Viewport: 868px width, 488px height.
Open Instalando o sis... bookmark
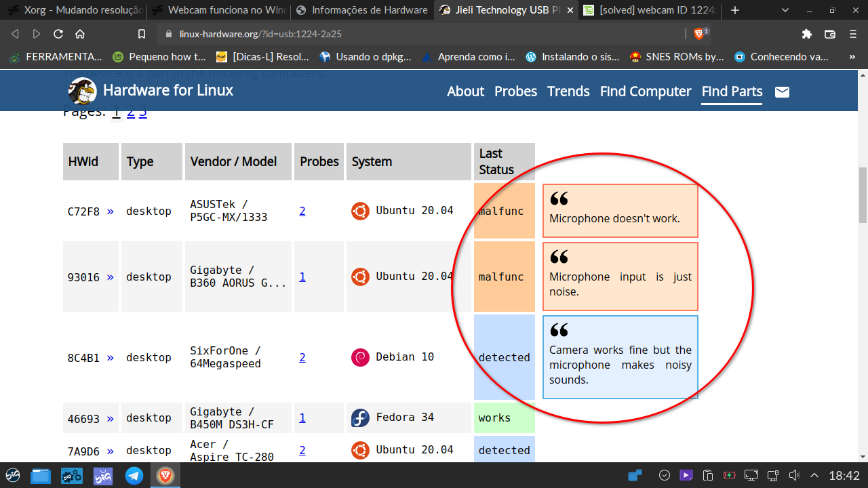pos(572,57)
